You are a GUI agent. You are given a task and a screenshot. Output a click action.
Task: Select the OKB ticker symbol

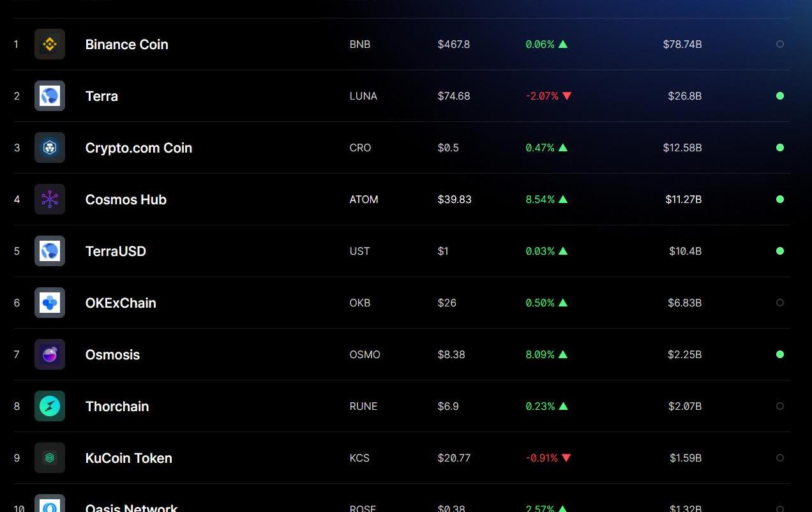pos(360,303)
